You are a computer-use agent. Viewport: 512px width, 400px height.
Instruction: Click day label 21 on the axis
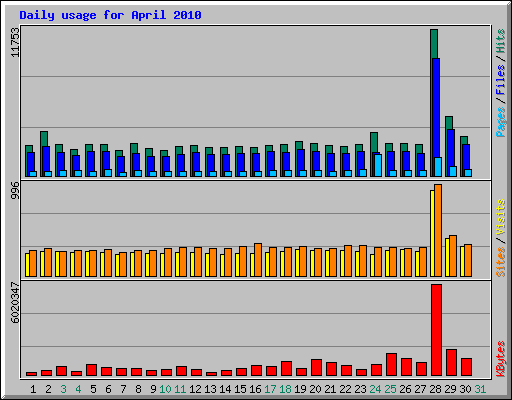pyautogui.click(x=330, y=389)
